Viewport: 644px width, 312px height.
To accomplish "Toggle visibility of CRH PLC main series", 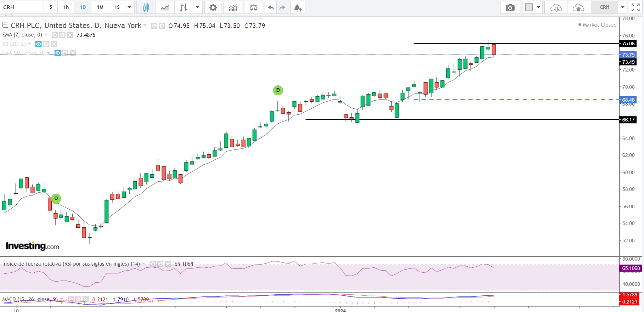I will pyautogui.click(x=154, y=25).
